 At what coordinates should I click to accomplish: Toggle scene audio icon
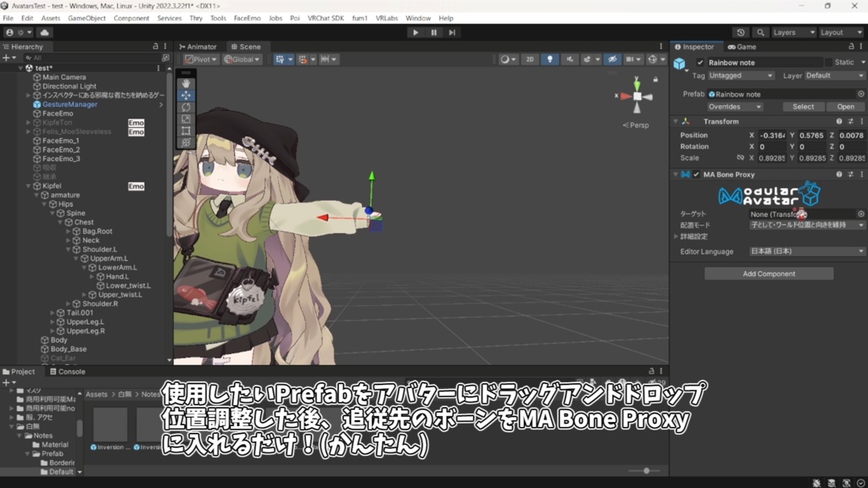(569, 59)
